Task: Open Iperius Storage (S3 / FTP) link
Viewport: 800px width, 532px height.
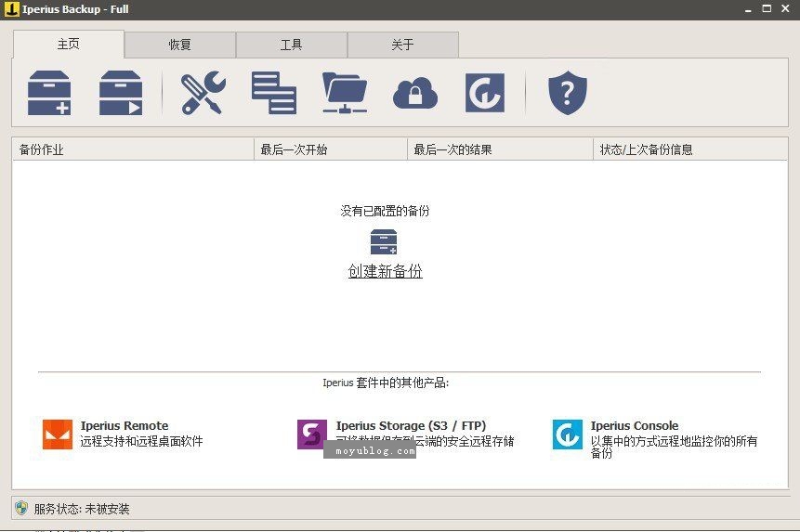Action: (x=411, y=425)
